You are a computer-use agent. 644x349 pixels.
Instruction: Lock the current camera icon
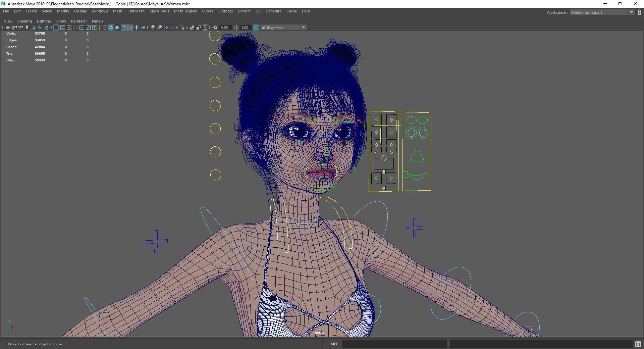coord(14,28)
